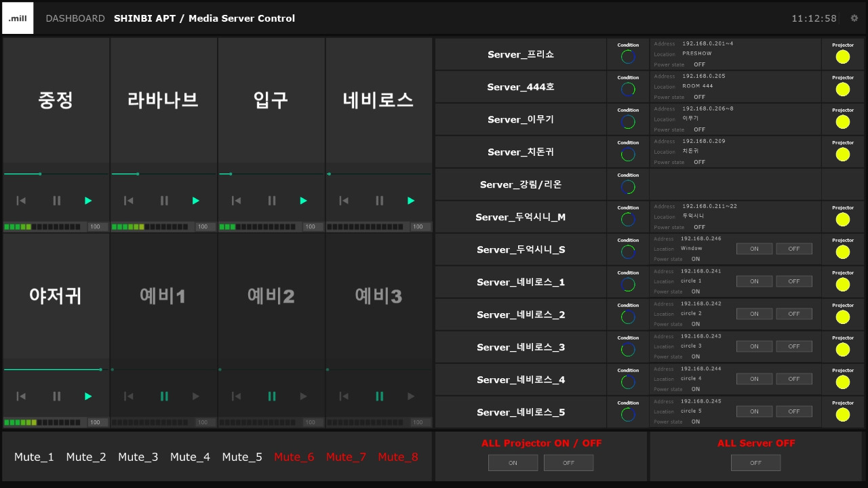
Task: Click ON under ALL Projector ON / OFF
Action: tap(513, 462)
